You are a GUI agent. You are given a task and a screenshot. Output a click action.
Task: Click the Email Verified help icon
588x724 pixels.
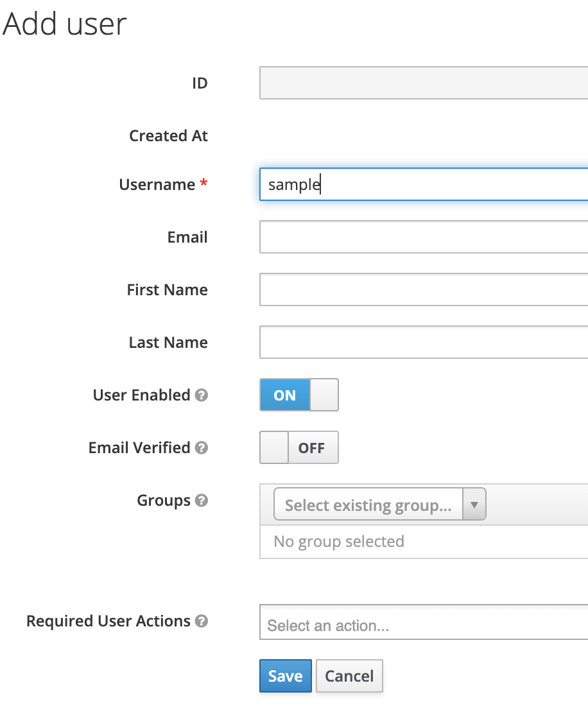click(x=202, y=448)
